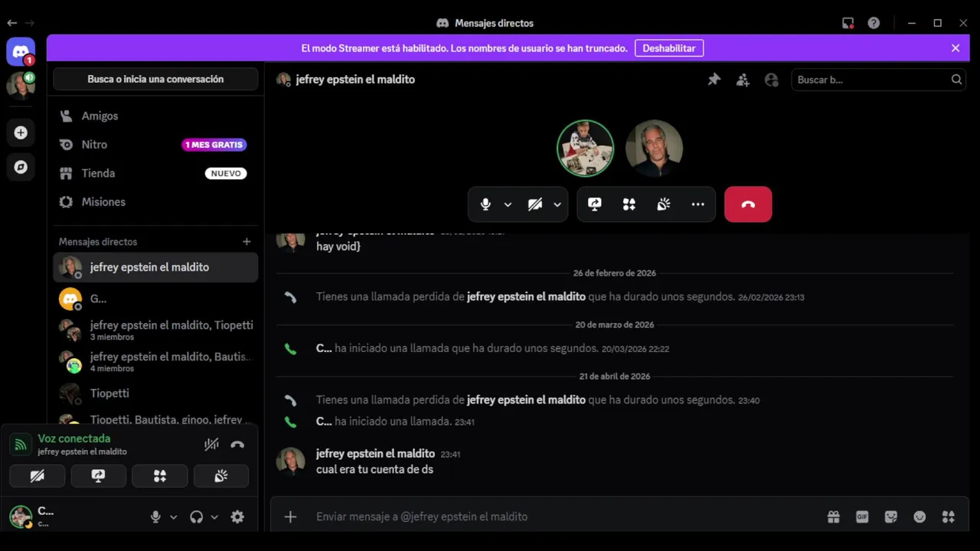Open GIF picker
Screen dimensions: 980x551
(862, 517)
